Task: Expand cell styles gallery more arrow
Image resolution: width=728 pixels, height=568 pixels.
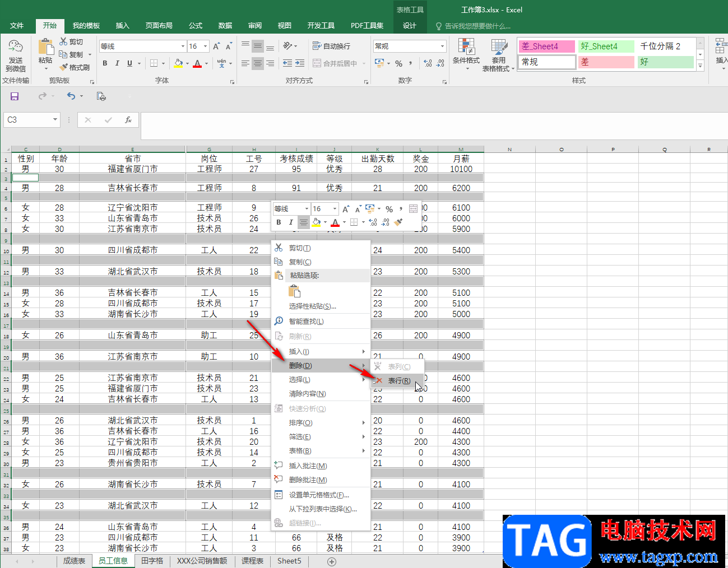Action: click(x=700, y=66)
